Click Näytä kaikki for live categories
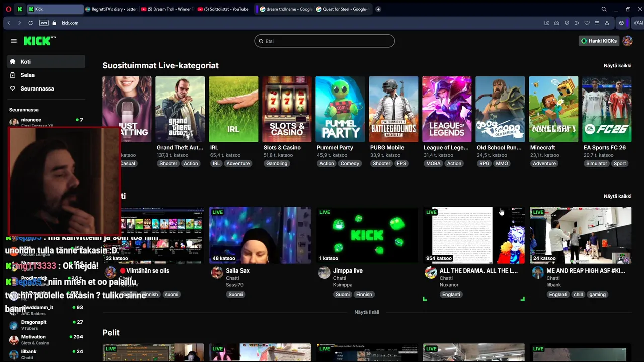 tap(617, 66)
